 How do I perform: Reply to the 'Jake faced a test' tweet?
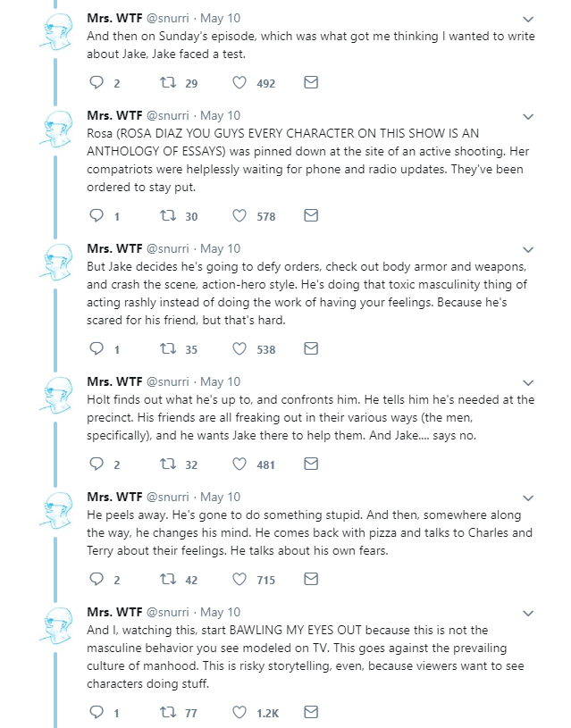[97, 83]
